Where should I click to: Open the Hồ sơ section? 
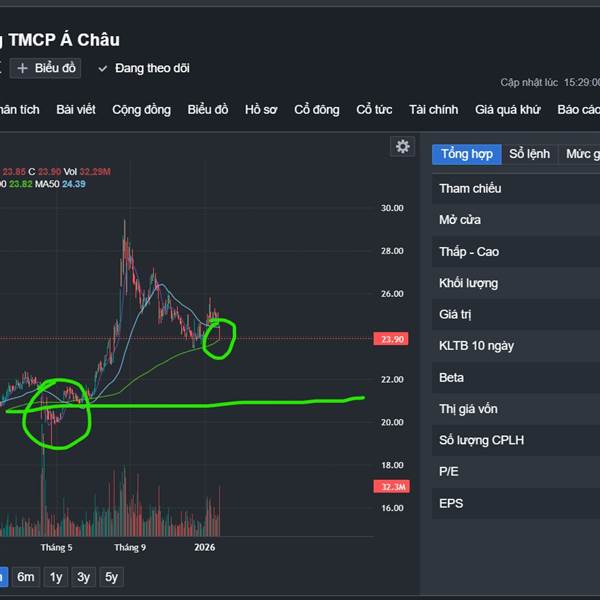261,110
